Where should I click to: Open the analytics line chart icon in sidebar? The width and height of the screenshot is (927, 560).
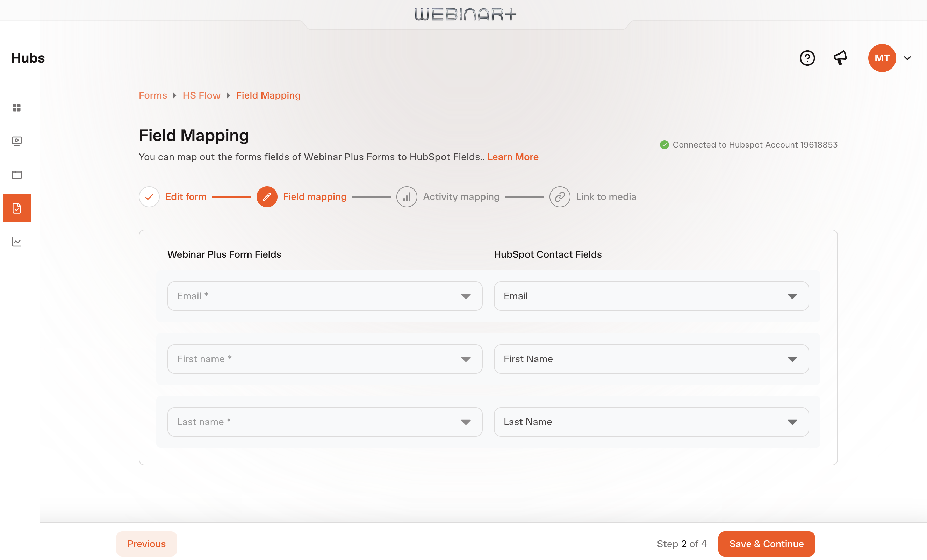pos(16,242)
